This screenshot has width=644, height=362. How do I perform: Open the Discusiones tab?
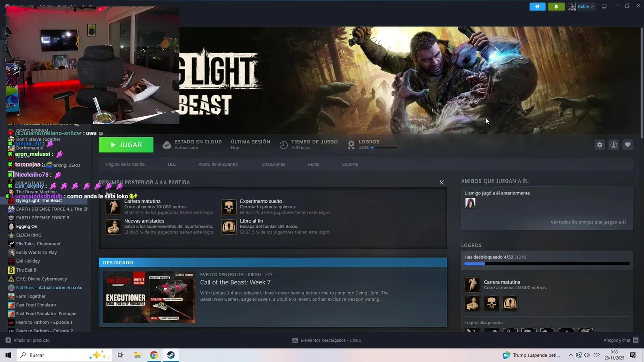273,164
